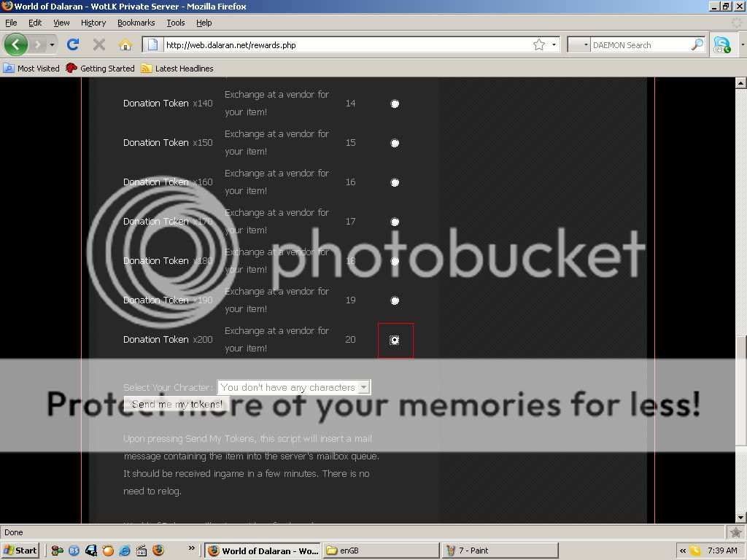Launch Internet Explorer from Quick Launch

pos(125,551)
